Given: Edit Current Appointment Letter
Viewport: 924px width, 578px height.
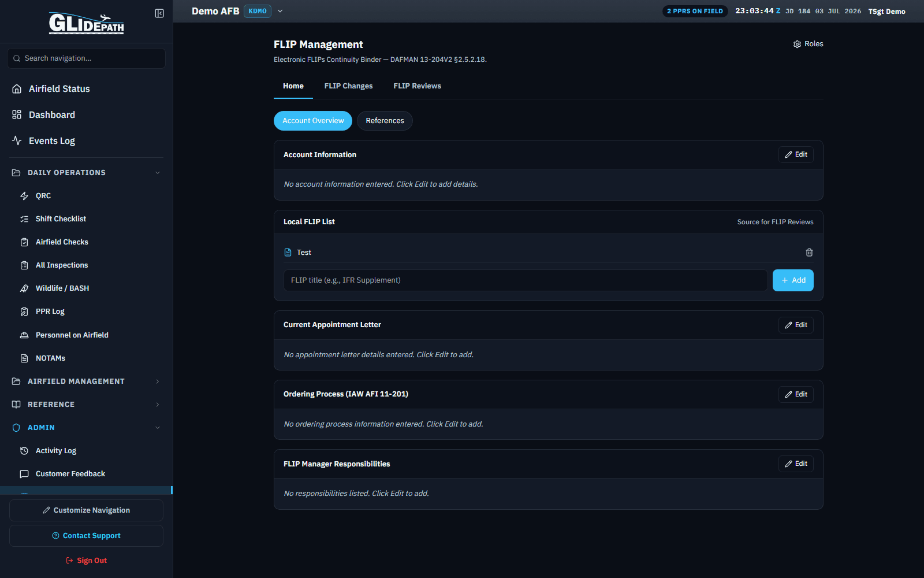Looking at the screenshot, I should [796, 325].
